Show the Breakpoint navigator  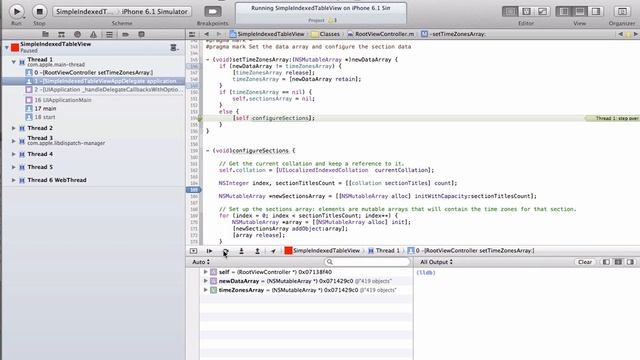pyautogui.click(x=125, y=34)
